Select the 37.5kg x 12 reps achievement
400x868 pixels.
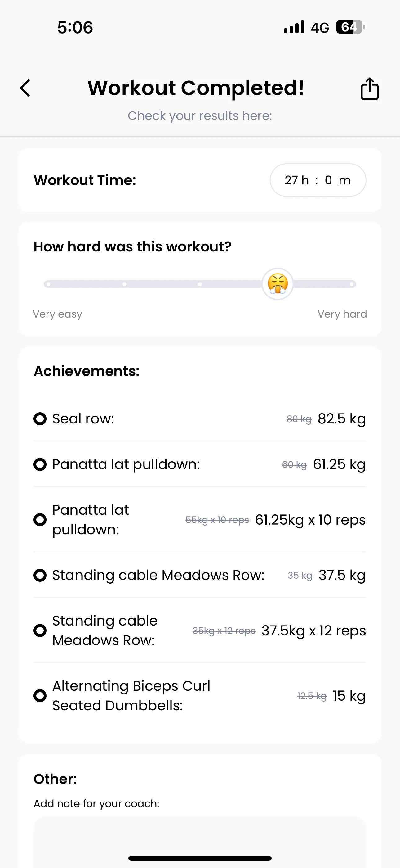[313, 631]
